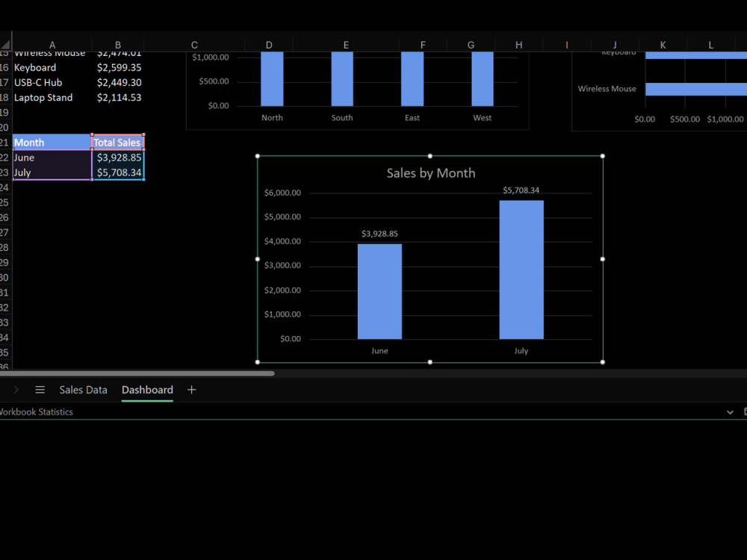Click the bottom-right chart resize handle
Image resolution: width=747 pixels, height=560 pixels.
603,362
